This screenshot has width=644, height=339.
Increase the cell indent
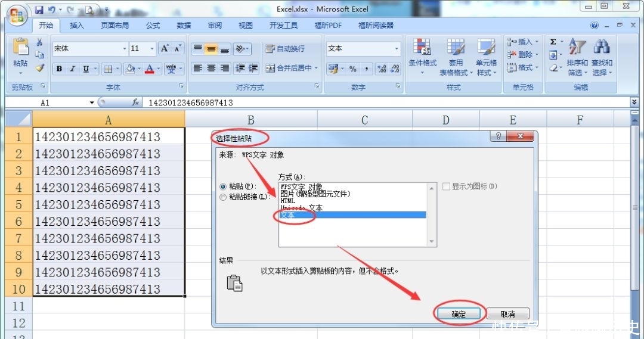click(253, 68)
